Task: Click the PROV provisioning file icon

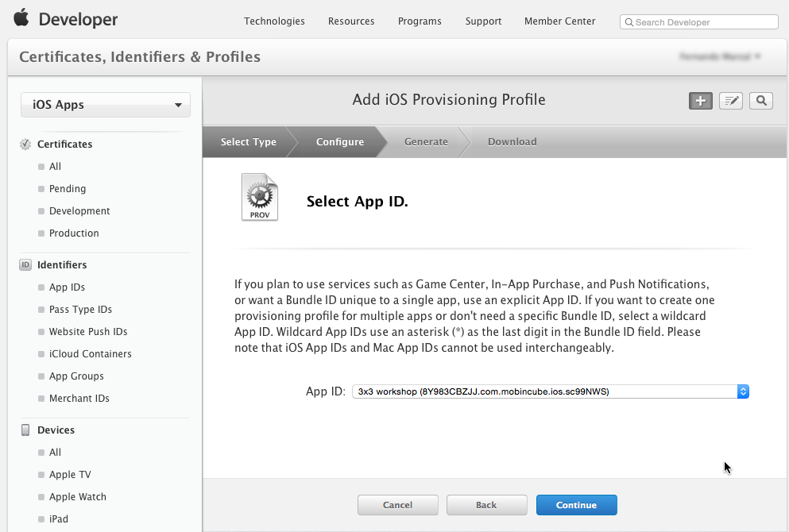Action: [x=260, y=197]
